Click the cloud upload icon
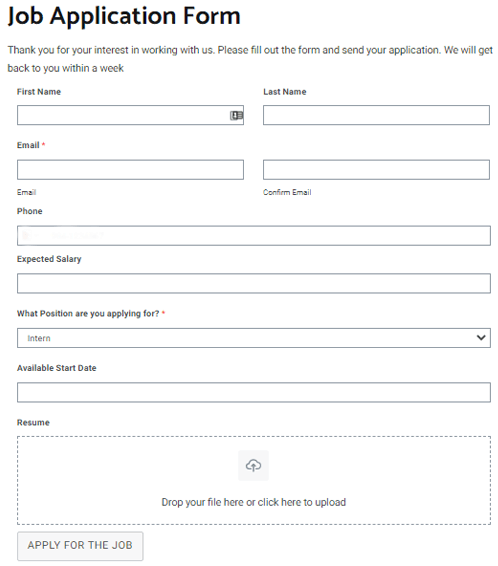 click(253, 465)
